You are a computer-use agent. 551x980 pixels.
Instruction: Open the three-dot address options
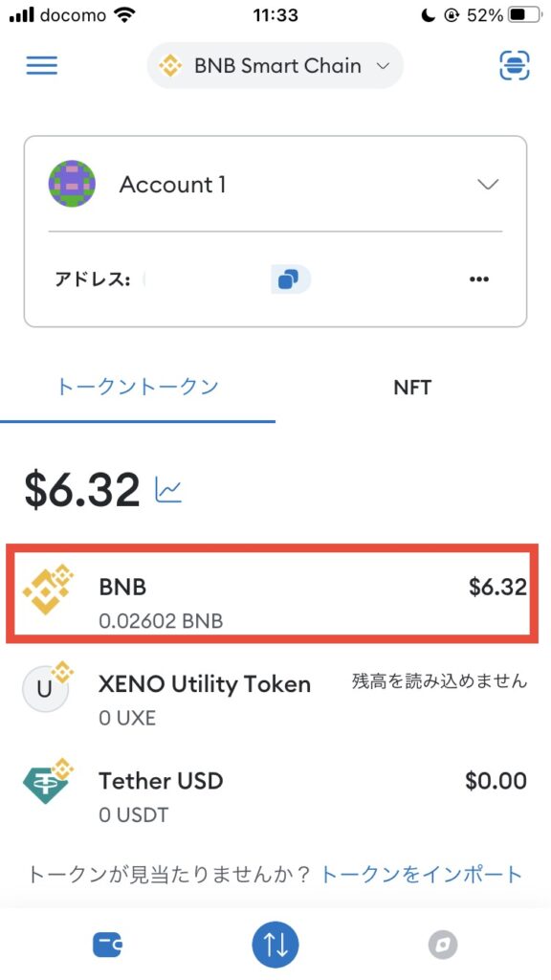click(479, 279)
